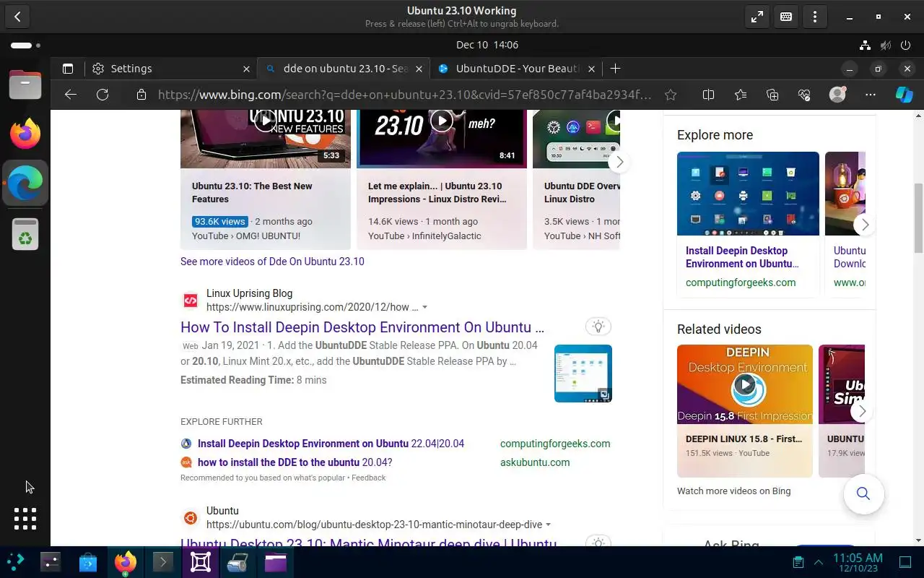Advance the Explore more carousel
The height and width of the screenshot is (578, 924).
864,225
